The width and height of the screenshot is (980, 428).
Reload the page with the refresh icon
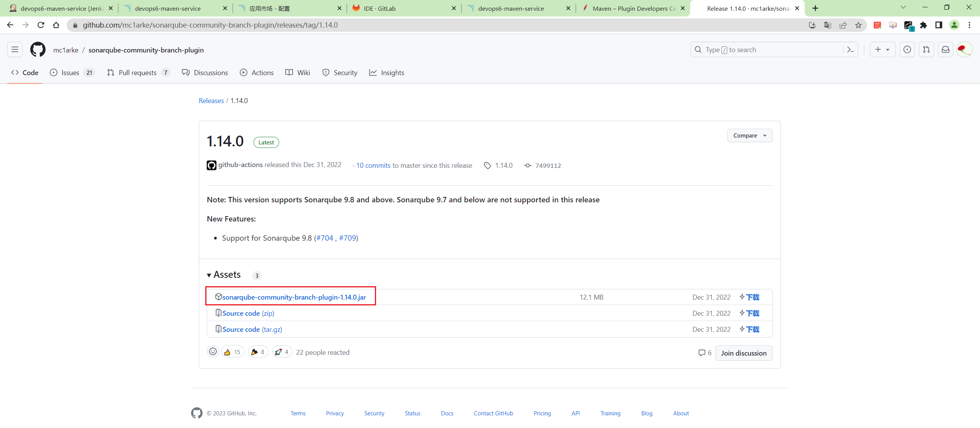(x=41, y=25)
